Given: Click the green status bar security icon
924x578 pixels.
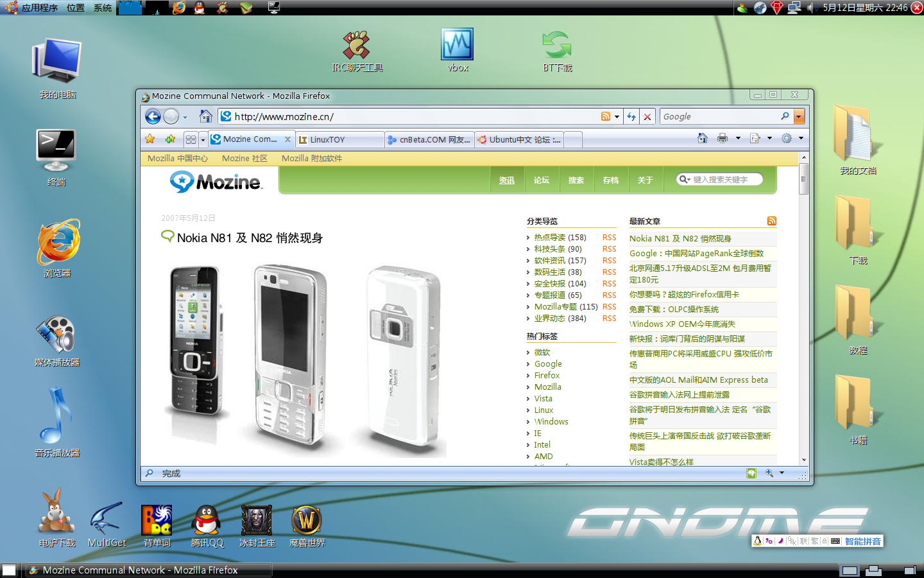Looking at the screenshot, I should [751, 473].
